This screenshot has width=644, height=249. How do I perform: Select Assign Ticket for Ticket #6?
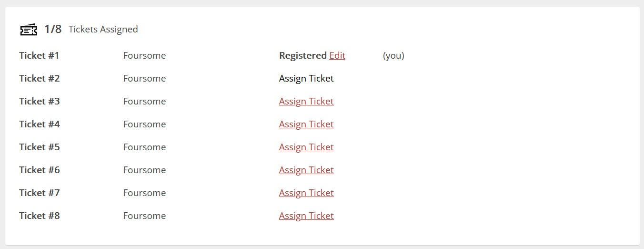coord(306,170)
